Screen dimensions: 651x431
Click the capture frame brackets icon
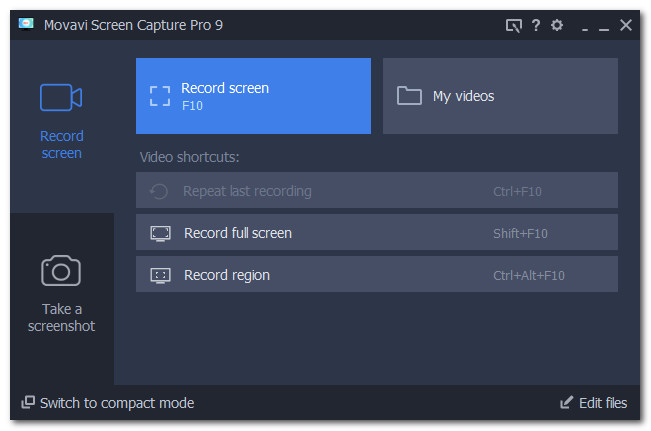click(160, 96)
